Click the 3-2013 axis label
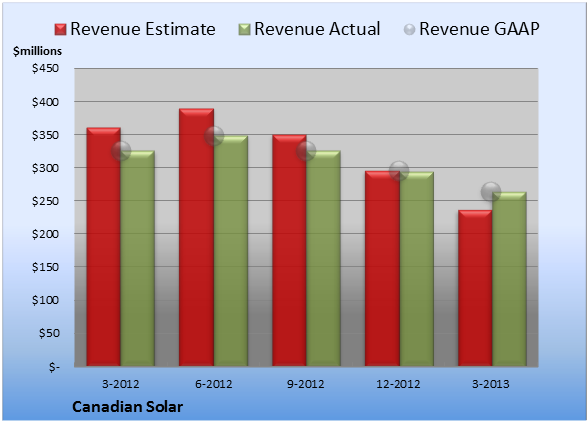Screen dimensions: 588x422 [x=490, y=384]
